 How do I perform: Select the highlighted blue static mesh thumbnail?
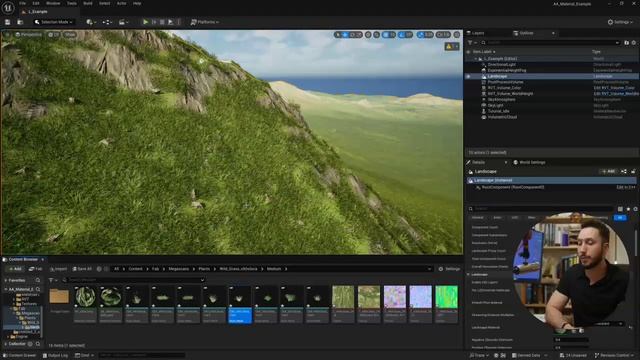coord(240,304)
